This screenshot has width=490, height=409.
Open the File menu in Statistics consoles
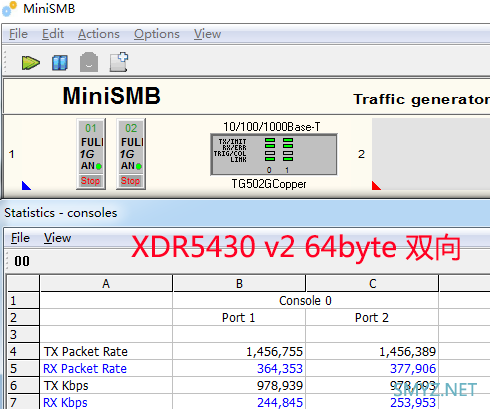(20, 238)
